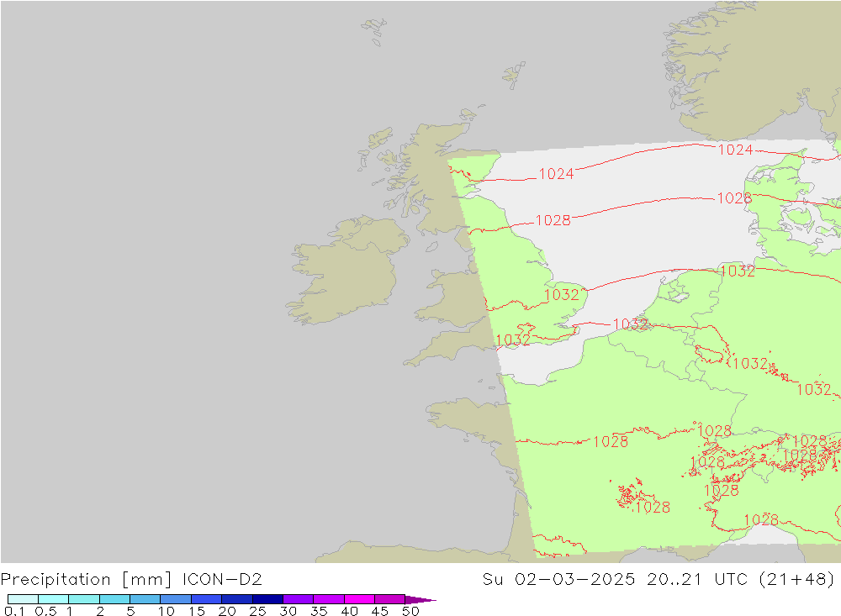Click the 40–45 mm magenta legend swatch
The image size is (841, 616).
pos(359,599)
